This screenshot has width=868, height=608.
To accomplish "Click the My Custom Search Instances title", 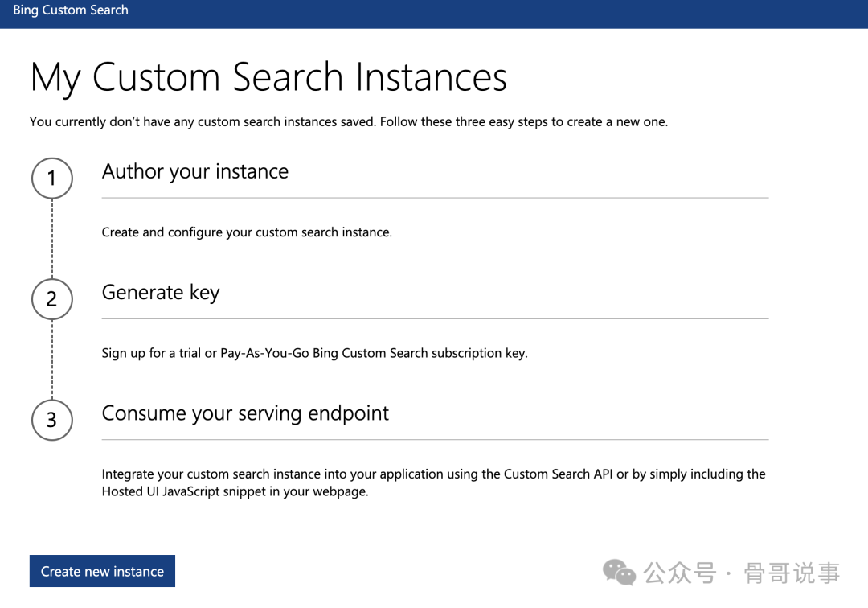I will coord(268,77).
